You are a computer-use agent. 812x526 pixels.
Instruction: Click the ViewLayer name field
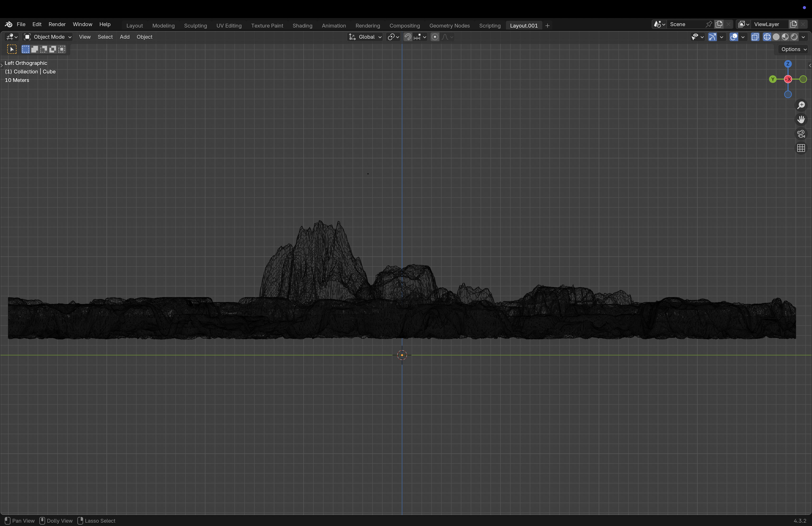point(769,24)
